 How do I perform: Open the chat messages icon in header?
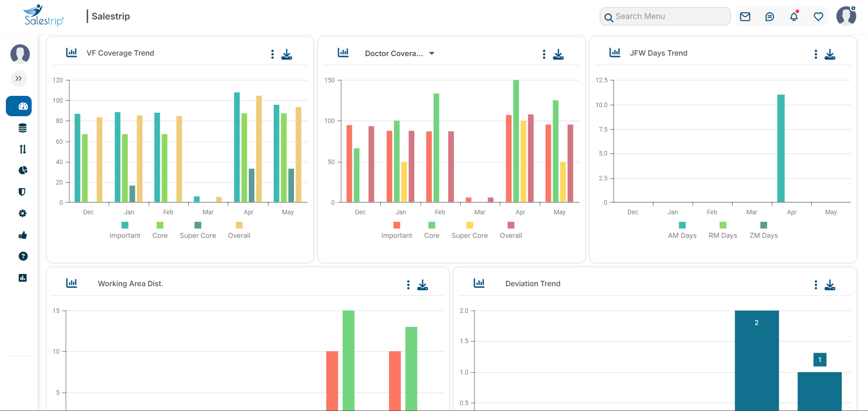click(x=769, y=16)
